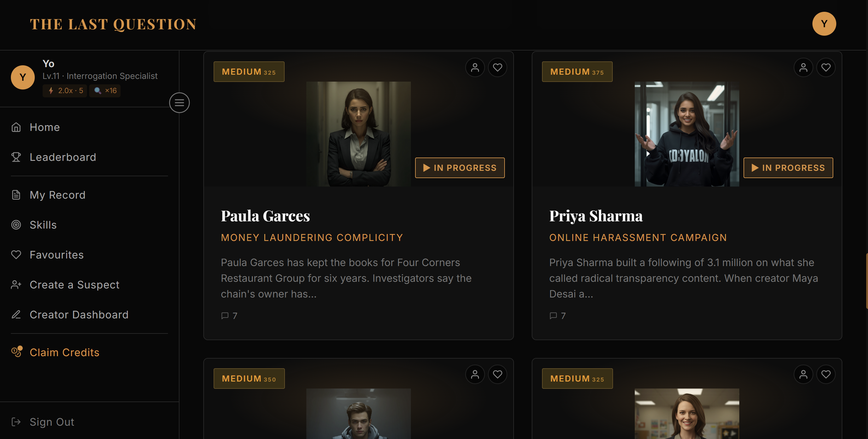Go to Home in the sidebar

[45, 127]
